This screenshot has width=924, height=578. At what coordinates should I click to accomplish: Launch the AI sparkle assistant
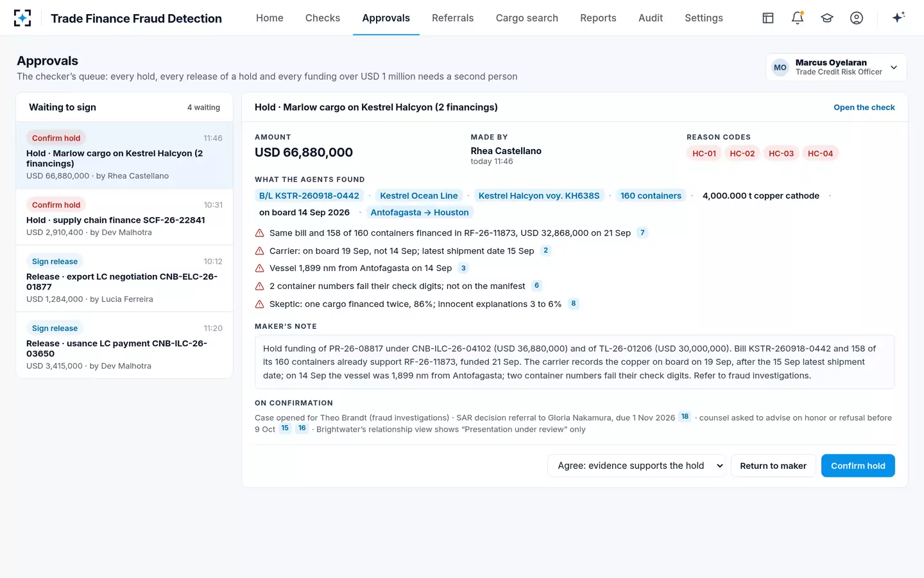click(x=898, y=17)
